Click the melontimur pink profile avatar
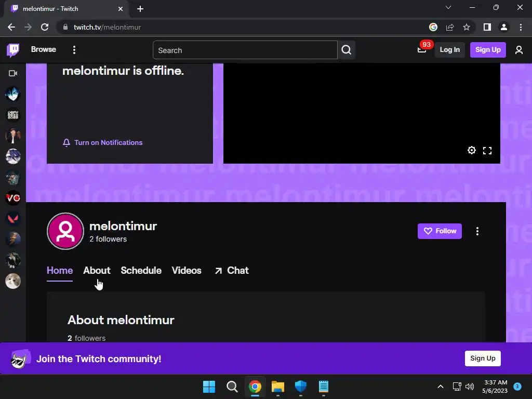Image resolution: width=532 pixels, height=399 pixels. pyautogui.click(x=65, y=231)
